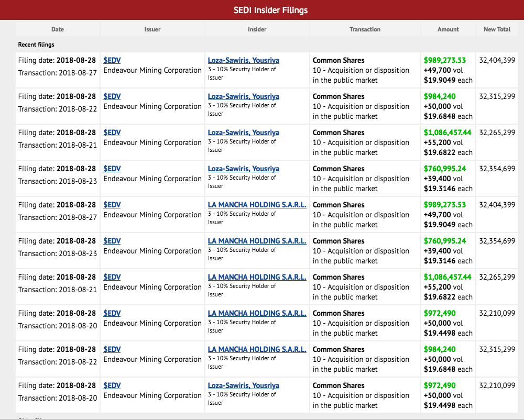Screen dimensions: 524x420
Task: Select $19.4498 each price in La Mancha row
Action: pos(448,333)
